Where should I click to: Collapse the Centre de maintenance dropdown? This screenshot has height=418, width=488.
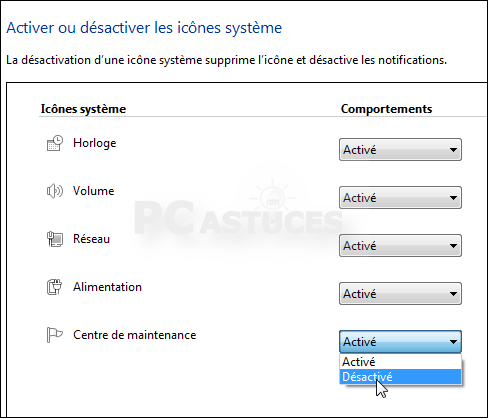coord(400,342)
